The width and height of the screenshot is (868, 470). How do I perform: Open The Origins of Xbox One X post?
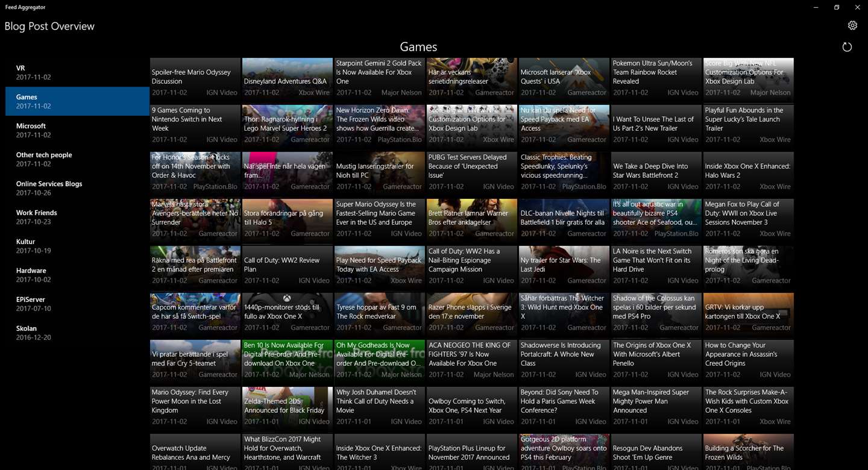[656, 362]
